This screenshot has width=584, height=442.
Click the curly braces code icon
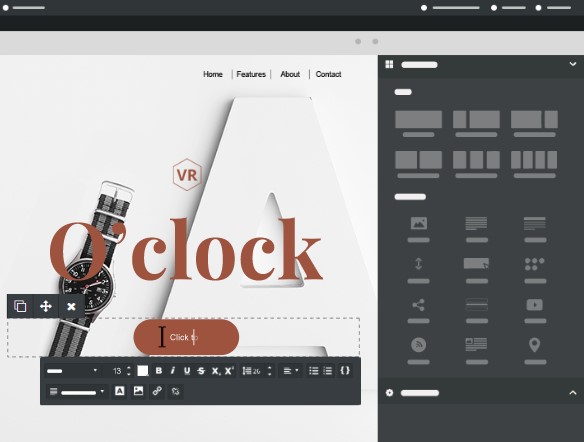point(345,370)
